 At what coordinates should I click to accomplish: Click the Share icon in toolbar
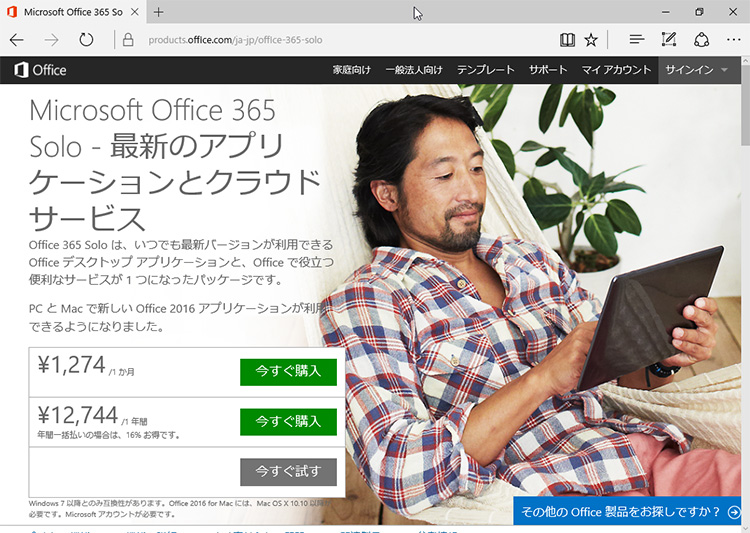(701, 40)
